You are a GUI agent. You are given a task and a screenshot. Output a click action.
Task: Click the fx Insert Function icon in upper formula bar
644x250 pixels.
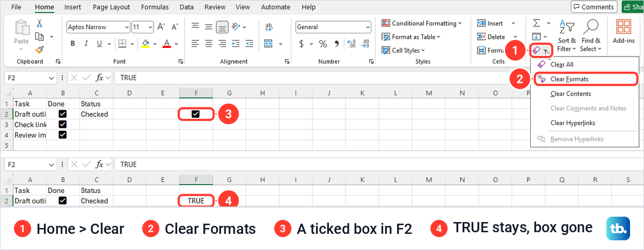coord(99,77)
